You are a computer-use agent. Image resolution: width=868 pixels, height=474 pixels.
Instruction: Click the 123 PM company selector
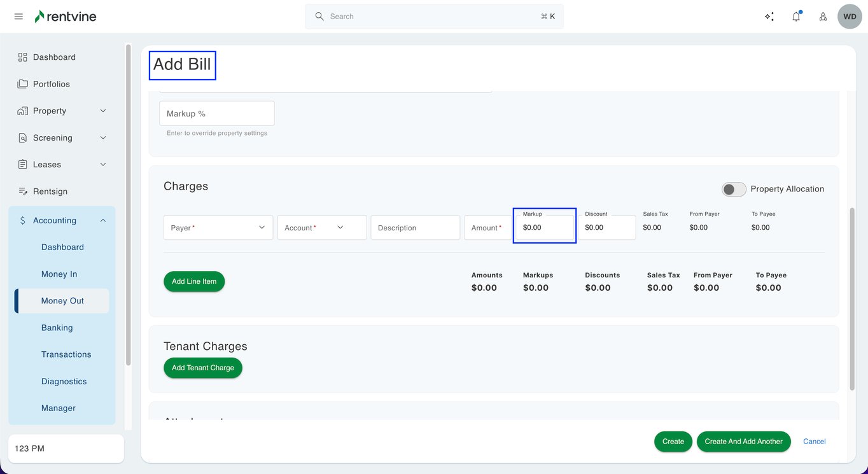66,449
